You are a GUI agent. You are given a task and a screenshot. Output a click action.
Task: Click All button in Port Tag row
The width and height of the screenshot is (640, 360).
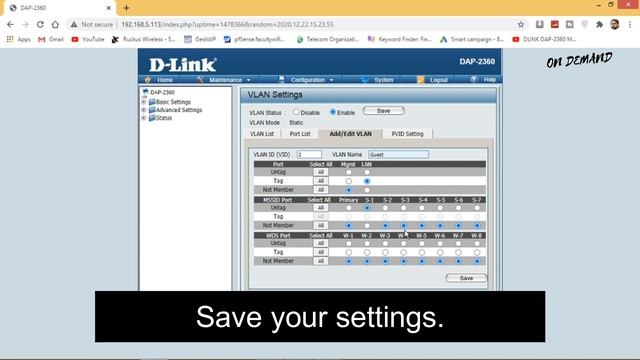[x=320, y=181]
